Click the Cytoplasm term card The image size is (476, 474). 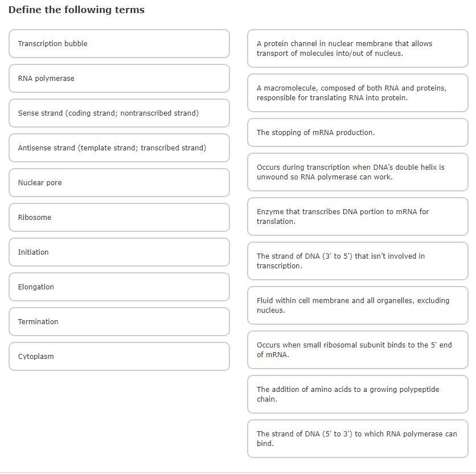pos(118,356)
